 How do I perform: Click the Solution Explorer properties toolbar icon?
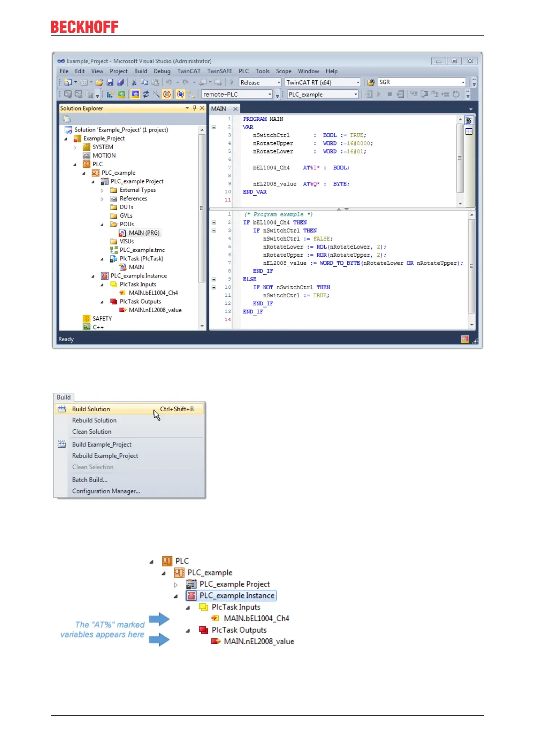coord(66,119)
